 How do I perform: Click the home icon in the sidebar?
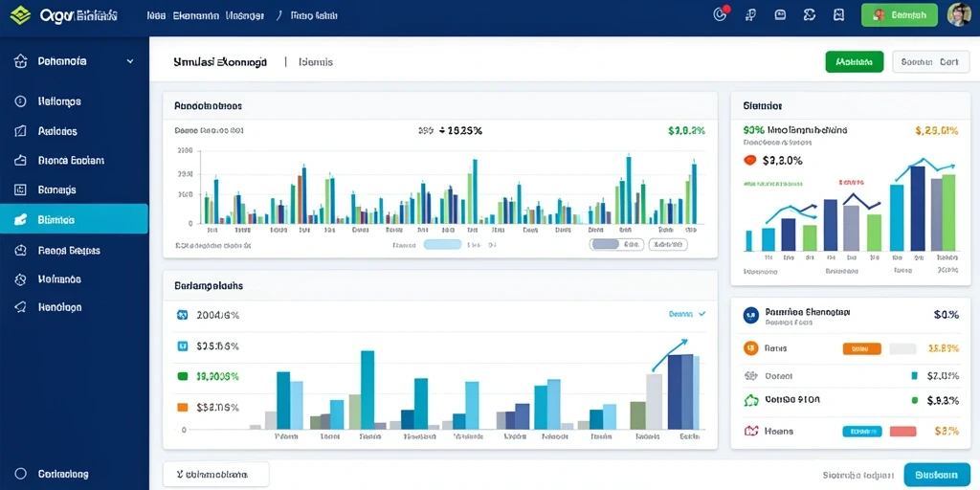coord(21,61)
